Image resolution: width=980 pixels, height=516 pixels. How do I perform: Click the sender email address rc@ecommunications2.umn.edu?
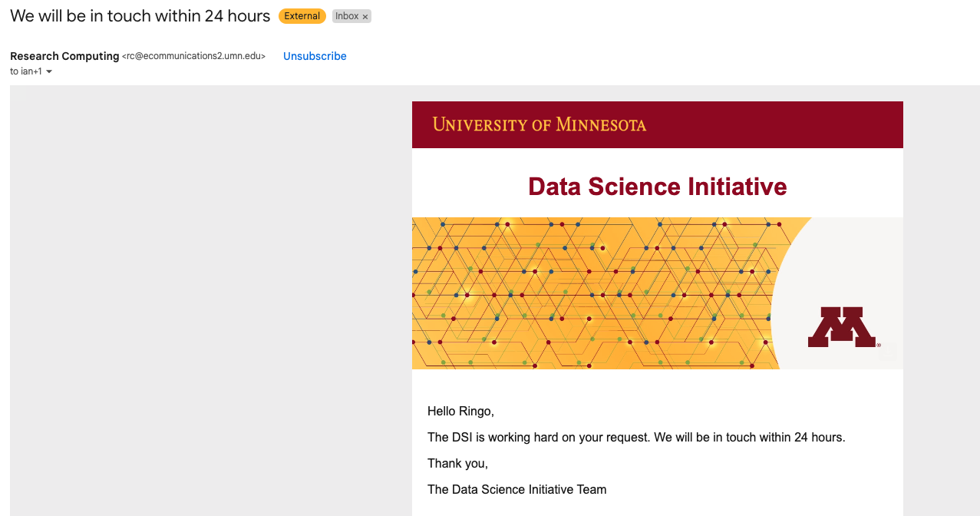[193, 56]
